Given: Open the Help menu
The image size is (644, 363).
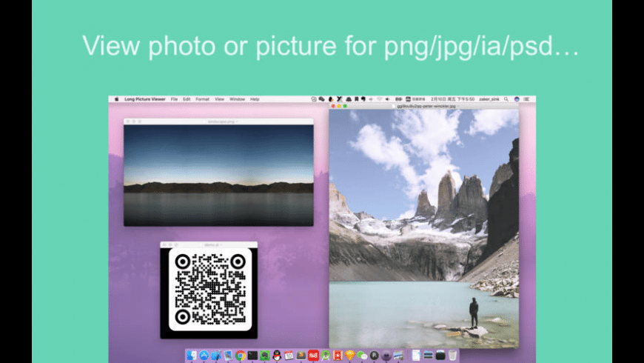Looking at the screenshot, I should (255, 99).
